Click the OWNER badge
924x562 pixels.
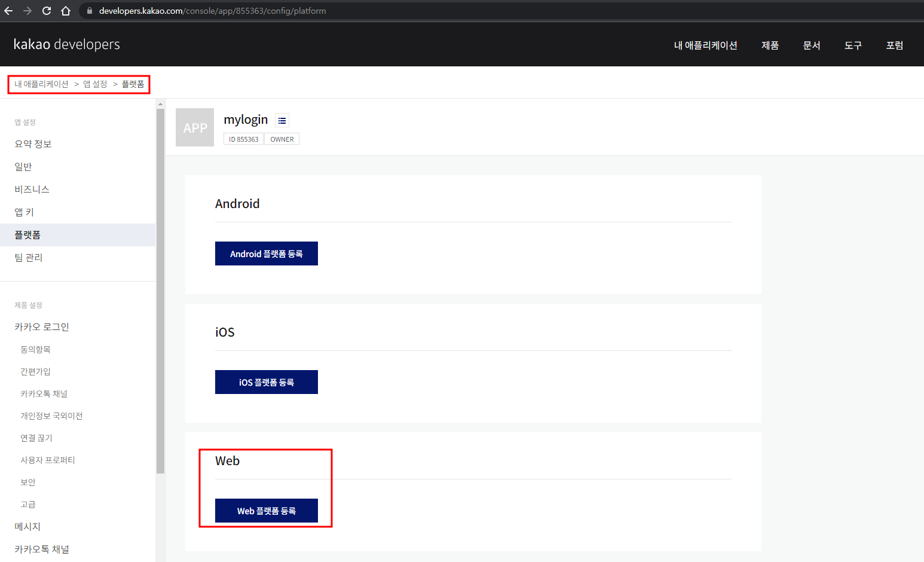[282, 139]
